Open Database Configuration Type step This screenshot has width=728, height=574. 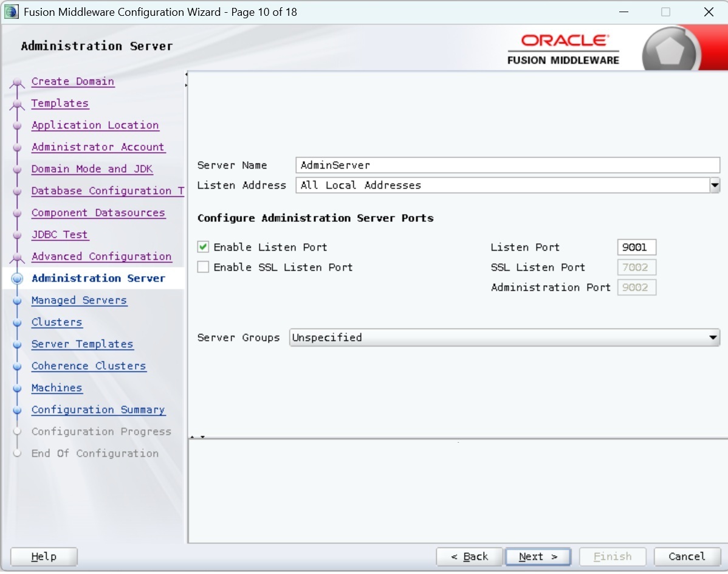pyautogui.click(x=108, y=190)
